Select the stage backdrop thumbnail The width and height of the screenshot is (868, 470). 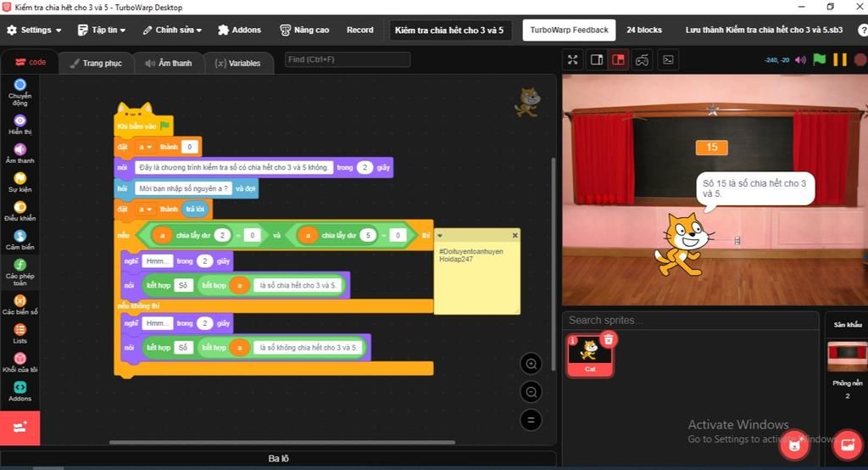(x=847, y=355)
